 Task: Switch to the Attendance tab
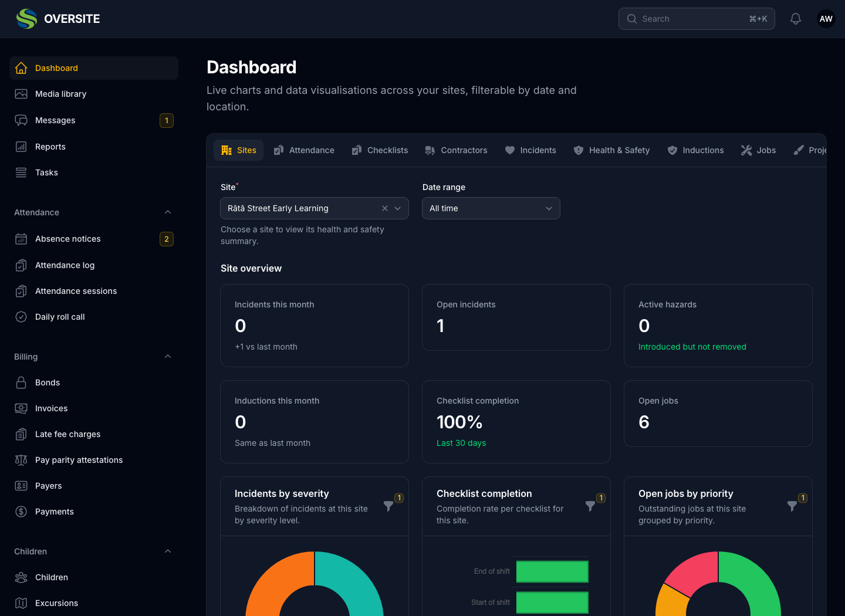coord(304,150)
